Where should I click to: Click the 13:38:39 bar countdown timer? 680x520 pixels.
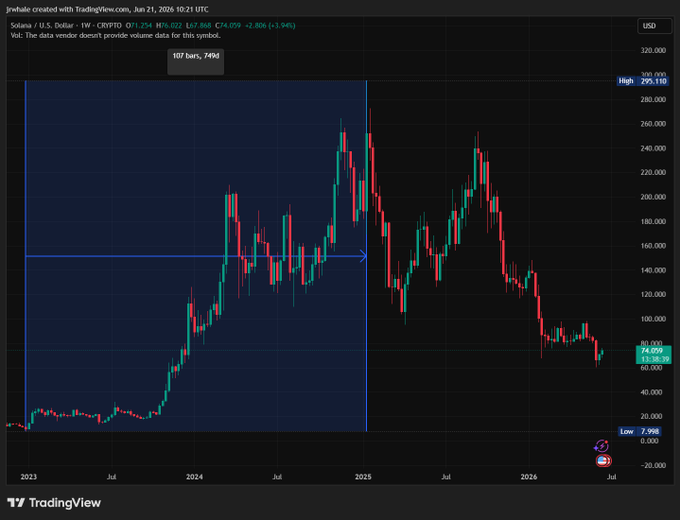tap(654, 359)
